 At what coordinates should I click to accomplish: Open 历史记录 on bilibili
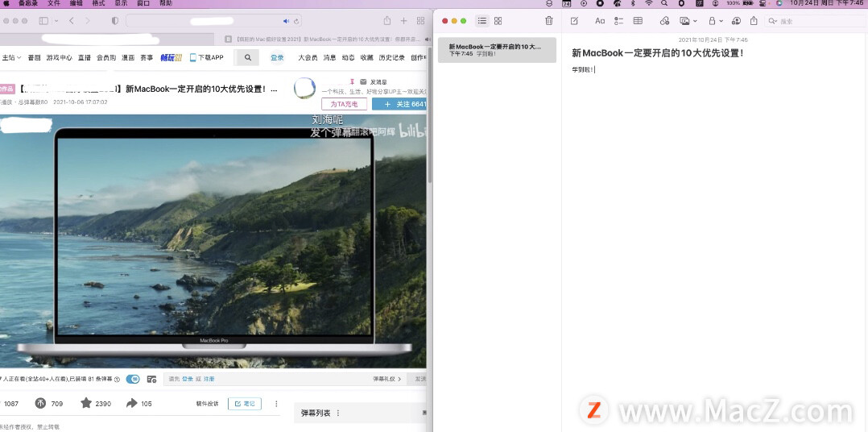392,57
